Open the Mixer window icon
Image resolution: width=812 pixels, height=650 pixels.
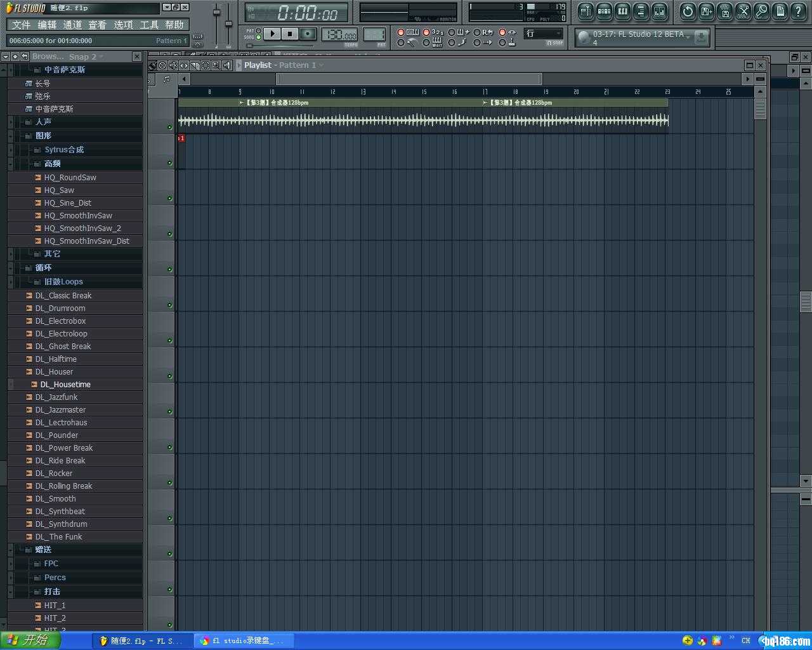(660, 11)
